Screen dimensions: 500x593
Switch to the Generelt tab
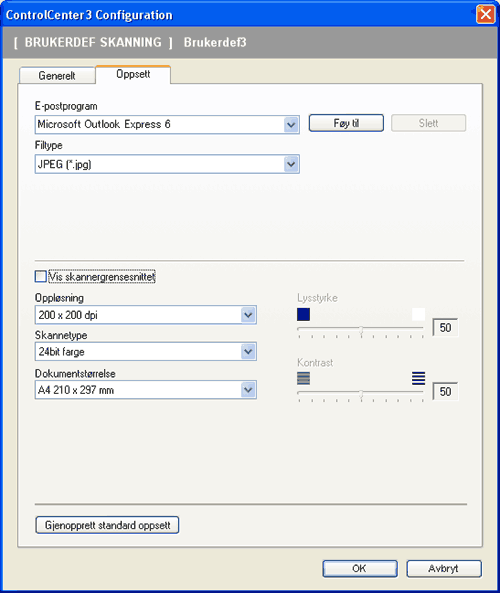tap(57, 75)
